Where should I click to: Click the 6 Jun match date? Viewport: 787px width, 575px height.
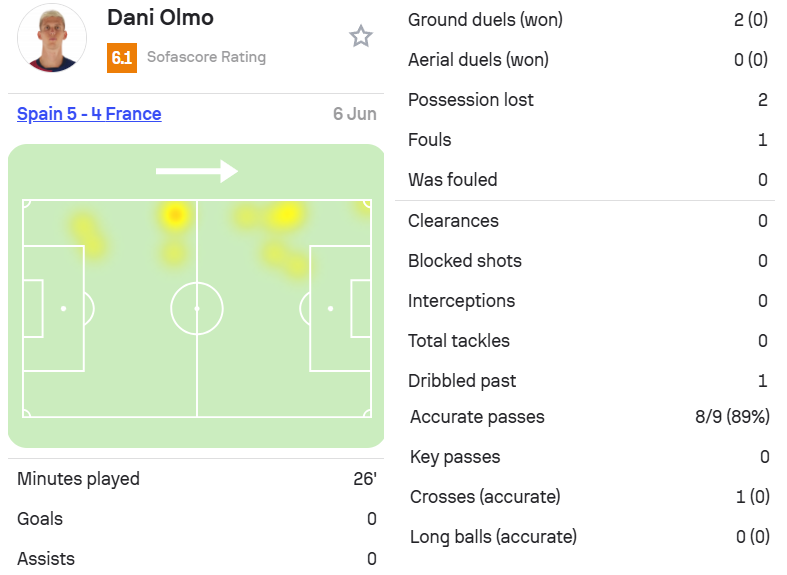pyautogui.click(x=355, y=114)
